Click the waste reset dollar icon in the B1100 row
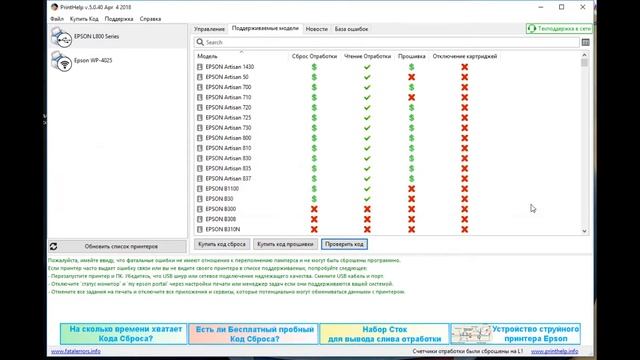 (314, 189)
